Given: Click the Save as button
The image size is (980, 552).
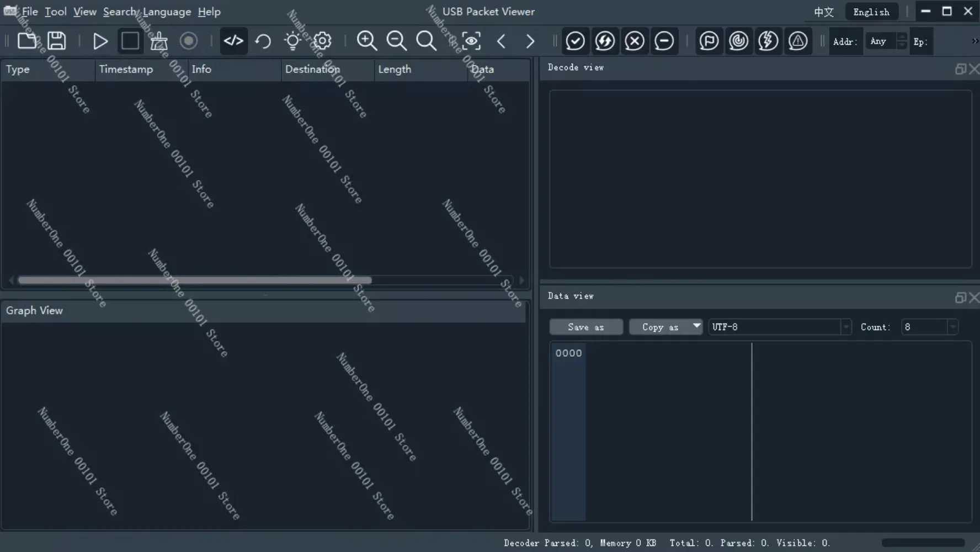Looking at the screenshot, I should coord(585,327).
